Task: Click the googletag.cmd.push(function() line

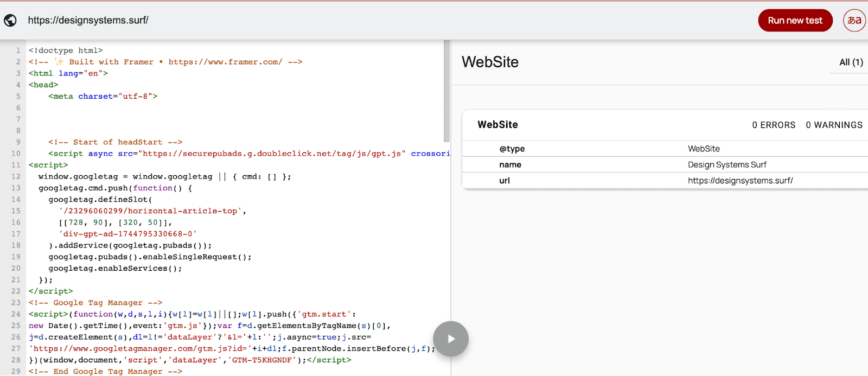Action: click(x=115, y=188)
